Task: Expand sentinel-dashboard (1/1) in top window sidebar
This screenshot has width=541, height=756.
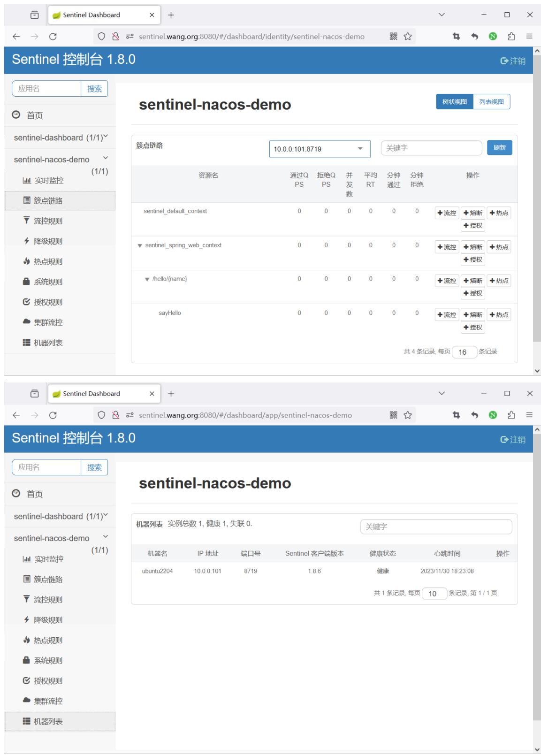Action: 61,137
